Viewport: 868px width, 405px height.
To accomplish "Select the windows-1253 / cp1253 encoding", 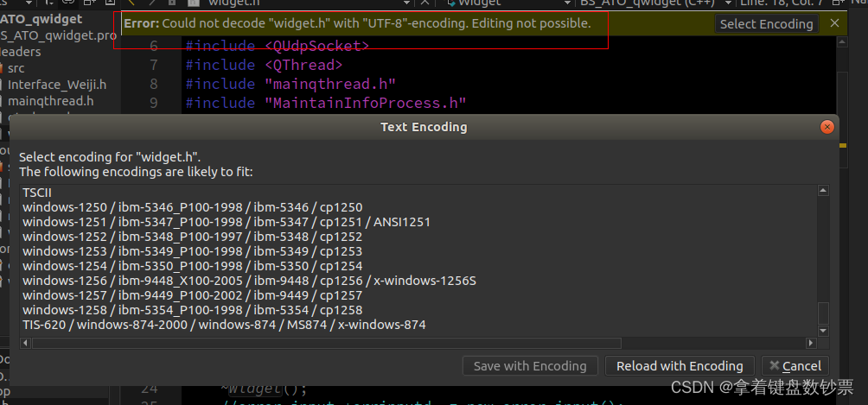I will (x=418, y=251).
